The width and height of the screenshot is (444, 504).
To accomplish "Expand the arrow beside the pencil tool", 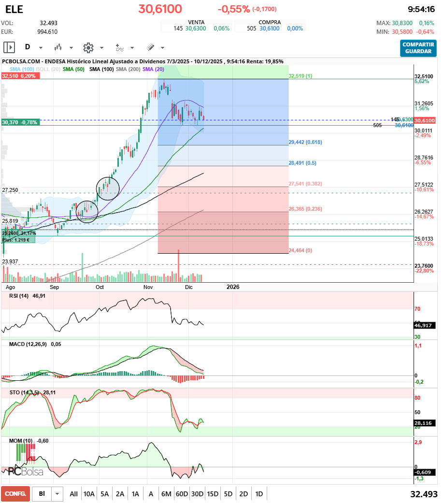I will [162, 48].
